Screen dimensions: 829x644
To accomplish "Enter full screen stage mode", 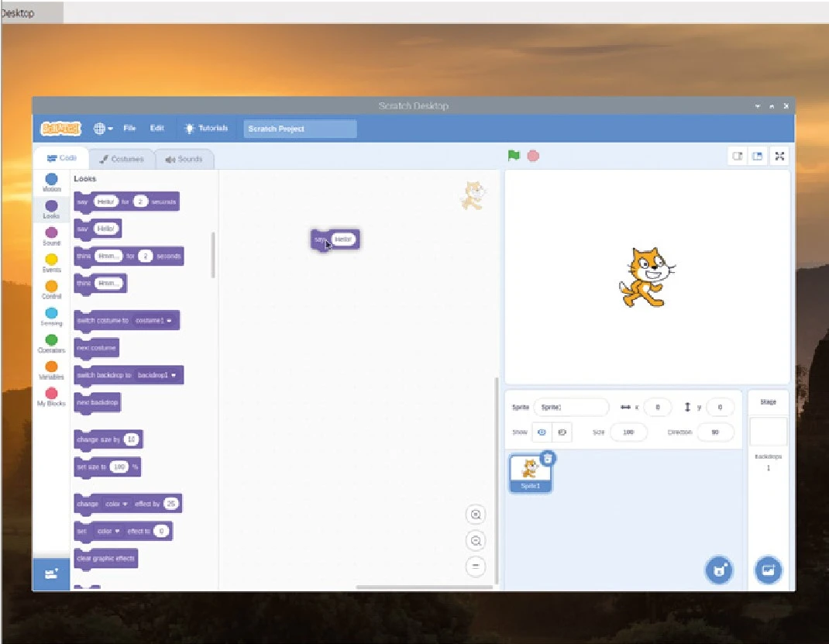I will [x=779, y=155].
